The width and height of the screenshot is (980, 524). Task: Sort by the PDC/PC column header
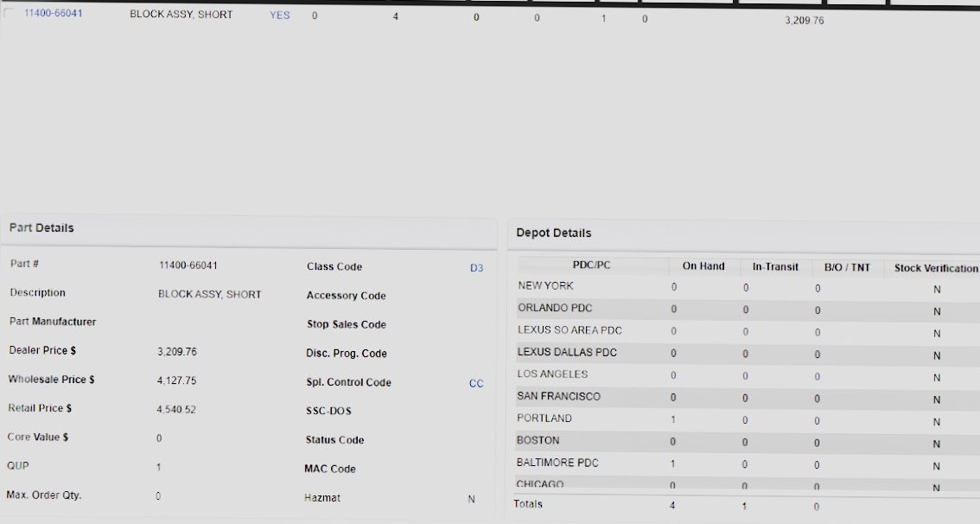[591, 265]
